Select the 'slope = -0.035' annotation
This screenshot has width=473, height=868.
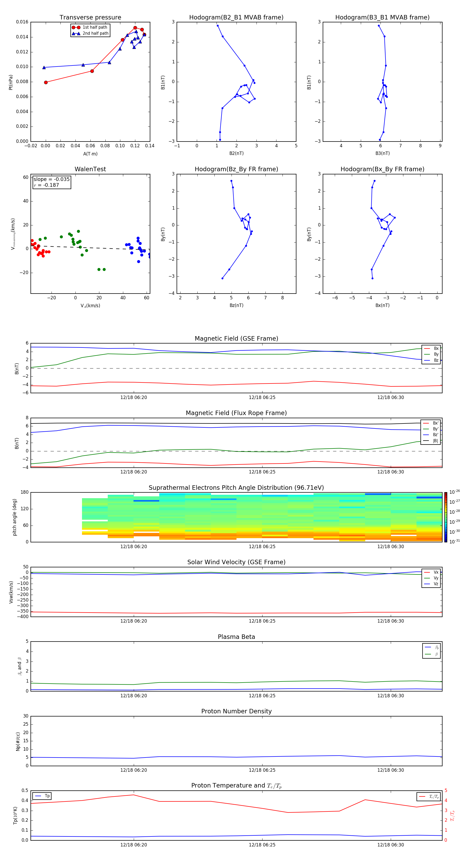52,179
